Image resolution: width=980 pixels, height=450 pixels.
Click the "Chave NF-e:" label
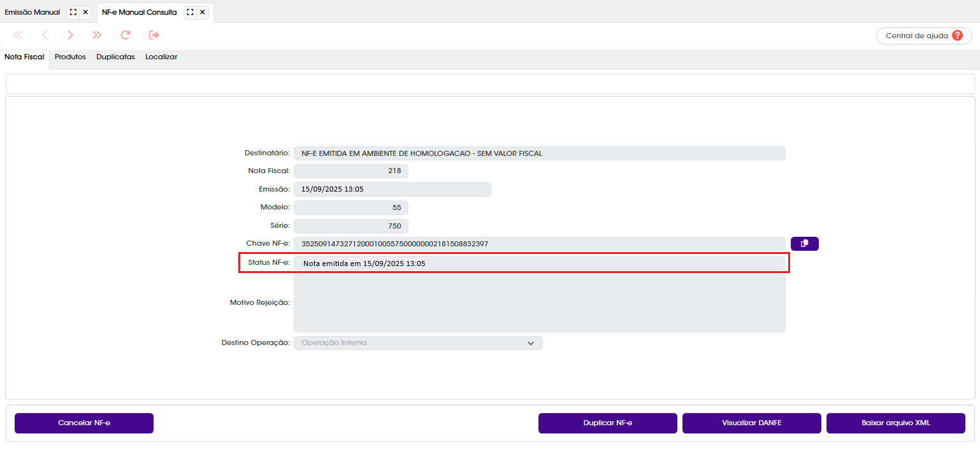click(268, 244)
